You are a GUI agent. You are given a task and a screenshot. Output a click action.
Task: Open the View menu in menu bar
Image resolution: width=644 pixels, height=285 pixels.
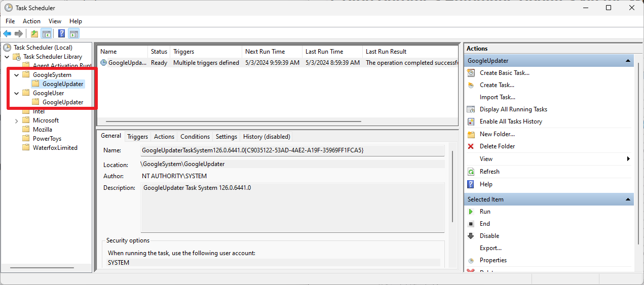point(55,21)
